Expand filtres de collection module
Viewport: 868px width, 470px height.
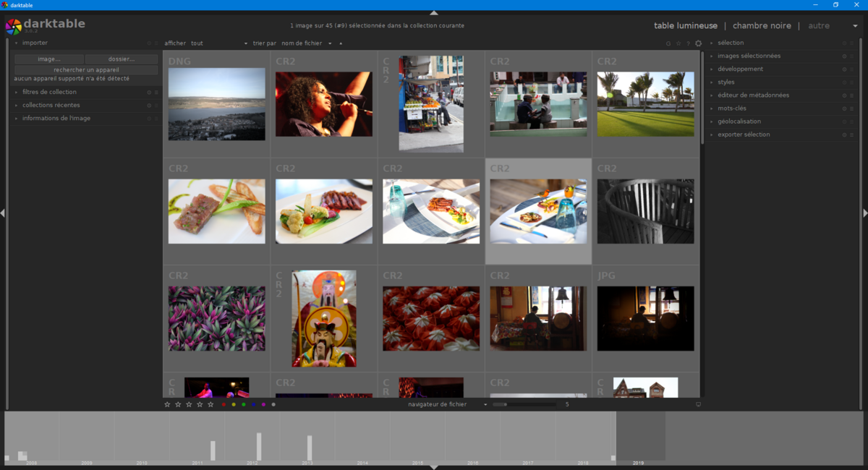pyautogui.click(x=16, y=93)
